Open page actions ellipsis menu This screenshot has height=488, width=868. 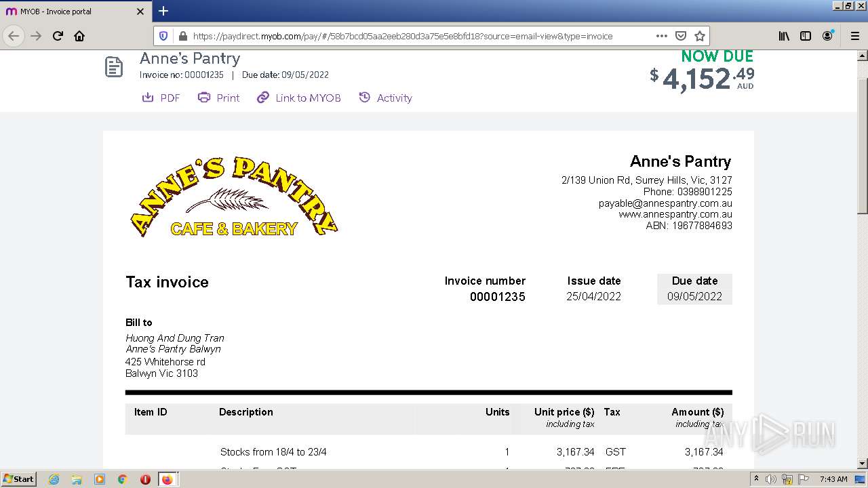662,36
